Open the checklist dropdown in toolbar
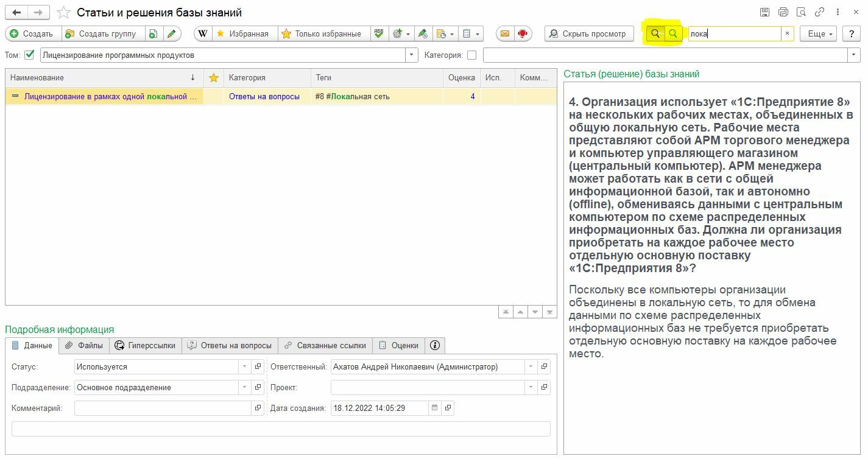Image resolution: width=868 pixels, height=459 pixels. point(471,33)
